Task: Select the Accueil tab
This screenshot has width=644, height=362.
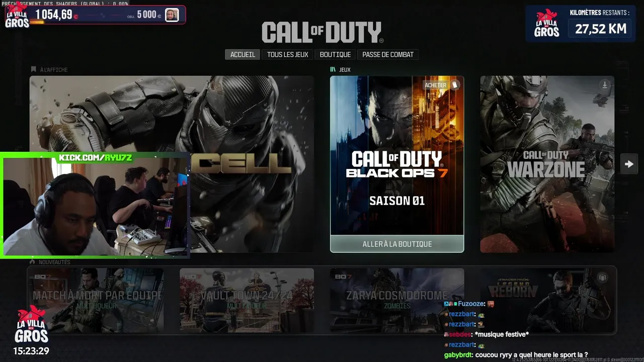Action: (x=243, y=54)
